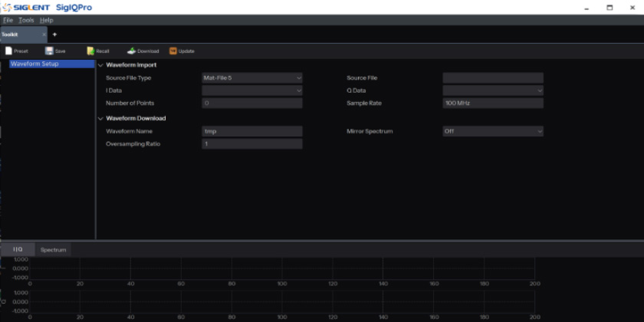Screen dimensions: 644x322
Task: Open the Mirror Spectrum dropdown
Action: pos(493,131)
